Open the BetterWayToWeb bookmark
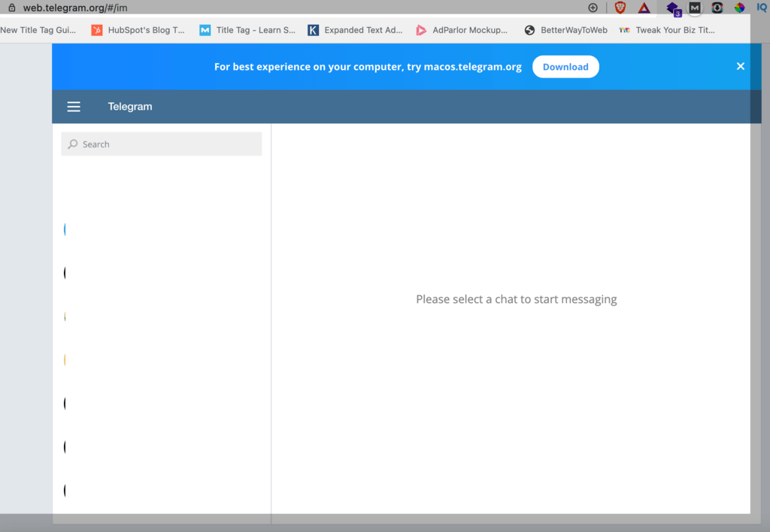The image size is (770, 532). click(565, 30)
